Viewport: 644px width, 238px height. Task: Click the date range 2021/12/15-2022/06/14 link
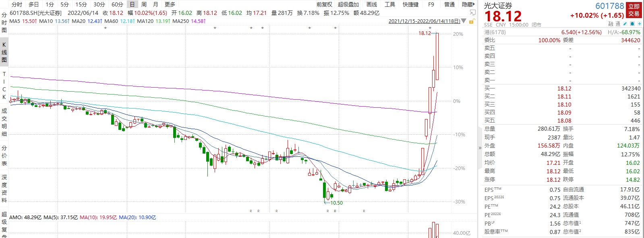tap(424, 21)
